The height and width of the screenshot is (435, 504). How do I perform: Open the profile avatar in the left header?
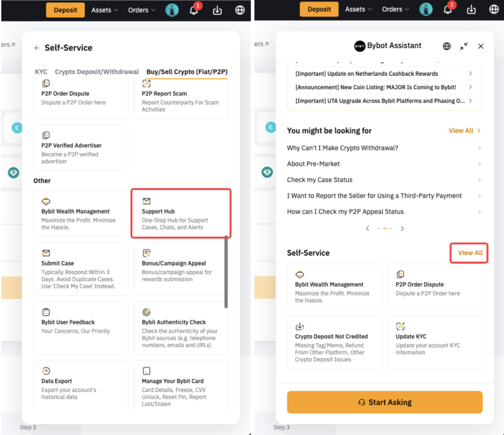click(172, 10)
